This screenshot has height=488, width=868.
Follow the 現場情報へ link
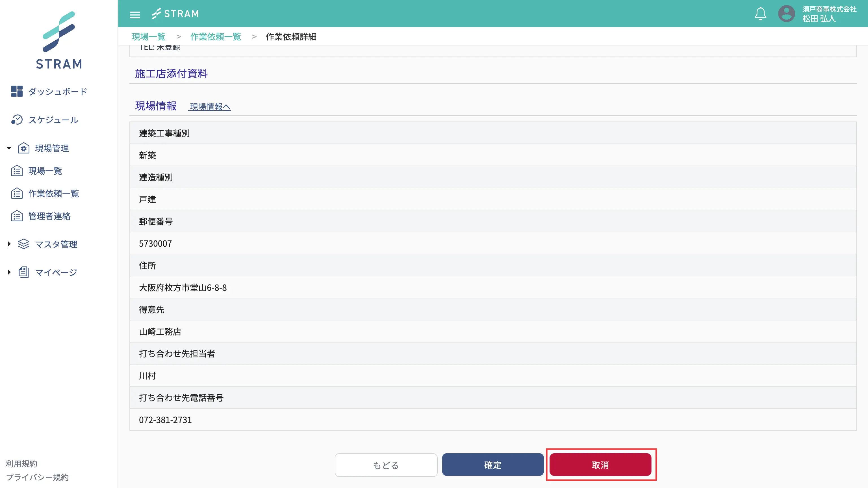click(x=210, y=107)
